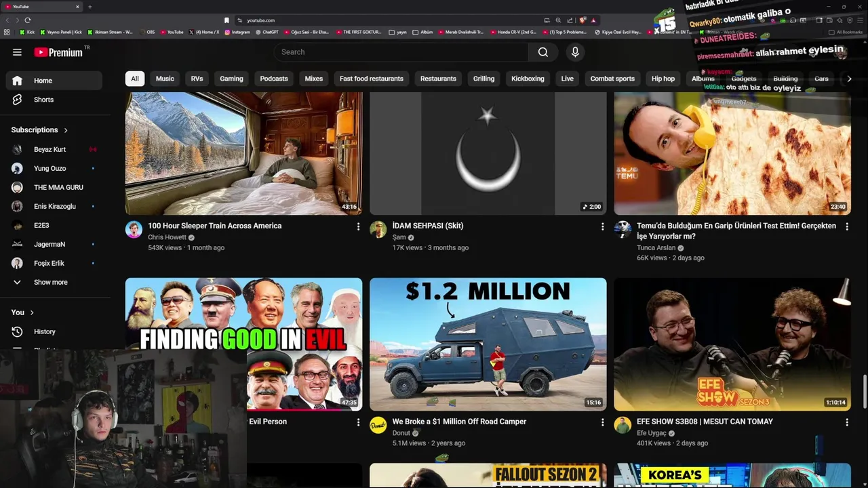The height and width of the screenshot is (488, 868).
Task: Click Chris Howett channel avatar
Action: [134, 229]
